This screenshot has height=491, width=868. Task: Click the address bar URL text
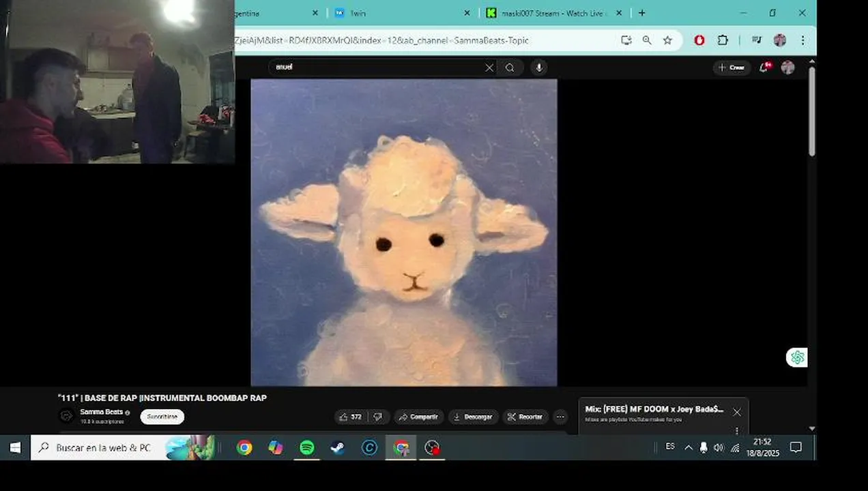[382, 40]
